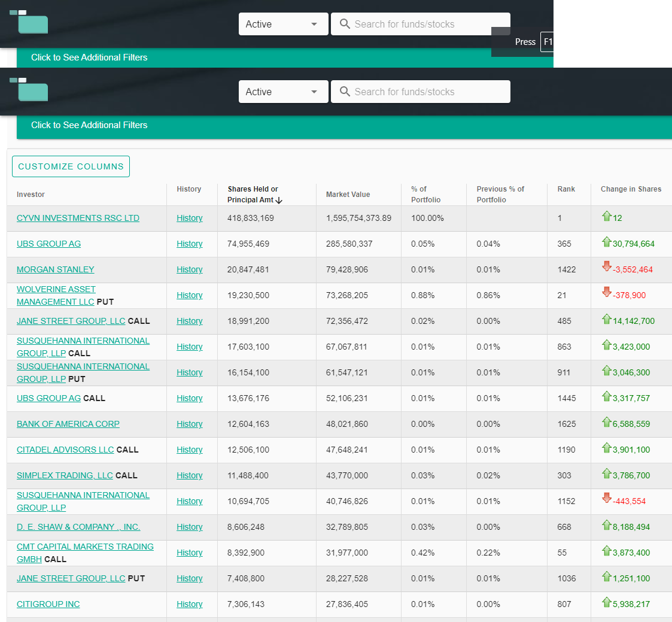
Task: Click the search magnifier icon in lower header
Action: pyautogui.click(x=345, y=92)
